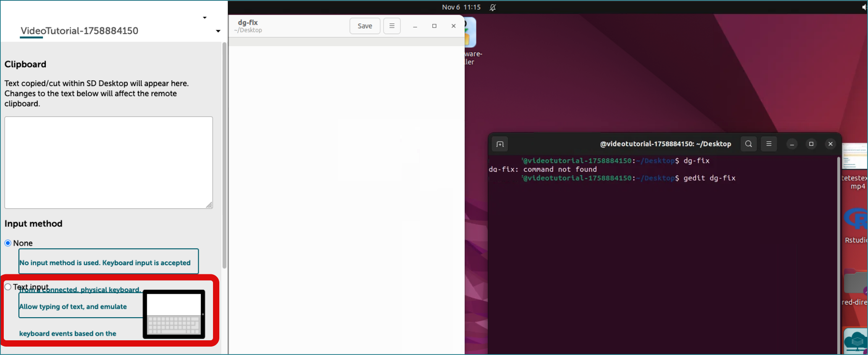Click the 'keyboard events based on the' text
868x355 pixels.
point(68,334)
